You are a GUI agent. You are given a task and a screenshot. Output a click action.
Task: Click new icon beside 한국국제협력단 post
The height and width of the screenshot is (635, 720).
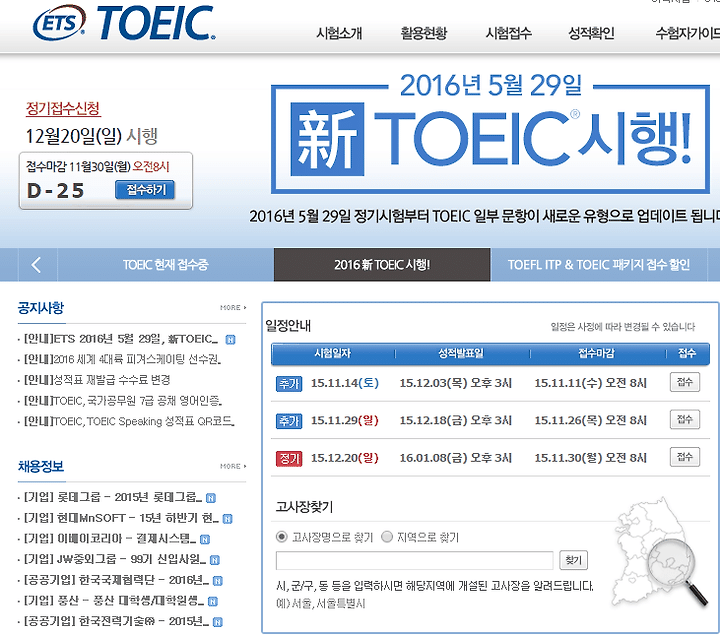tap(218, 581)
